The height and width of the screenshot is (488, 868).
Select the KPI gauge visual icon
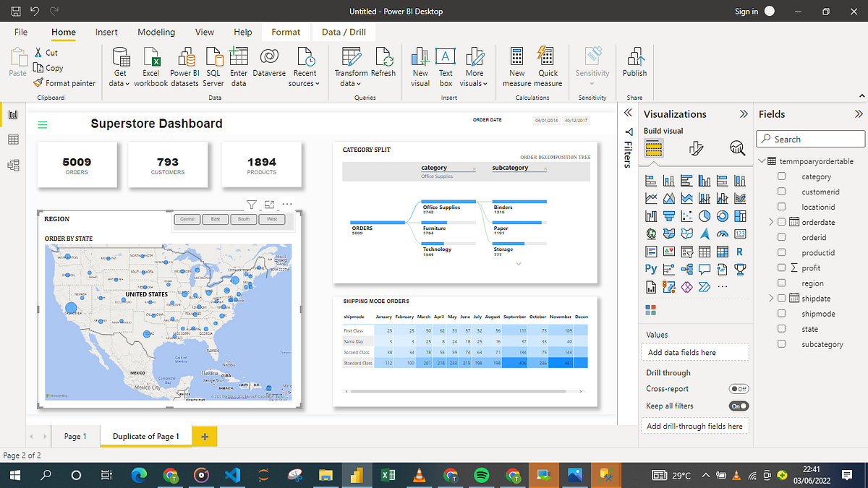coord(721,233)
